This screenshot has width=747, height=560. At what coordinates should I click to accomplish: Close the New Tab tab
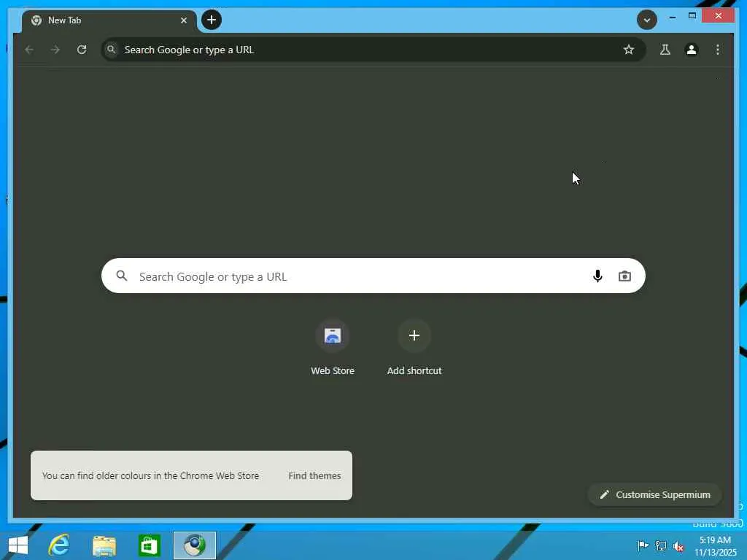pyautogui.click(x=183, y=20)
